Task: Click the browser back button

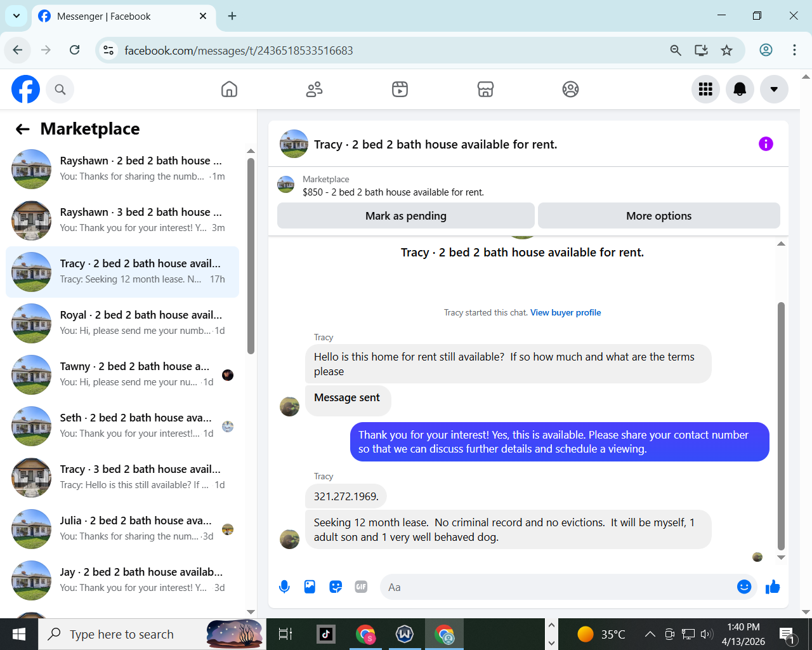Action: [x=18, y=50]
